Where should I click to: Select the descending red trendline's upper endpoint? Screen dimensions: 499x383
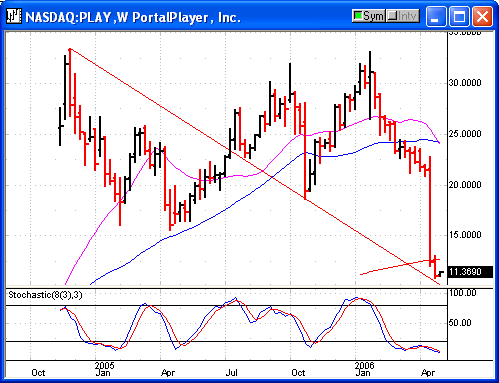coord(70,50)
